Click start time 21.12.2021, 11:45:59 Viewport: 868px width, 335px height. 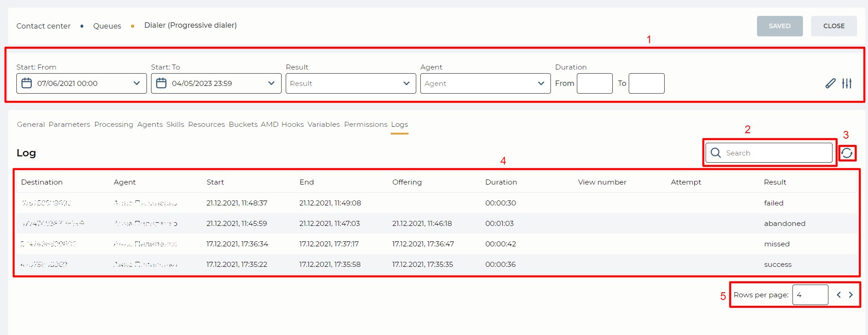click(x=237, y=223)
